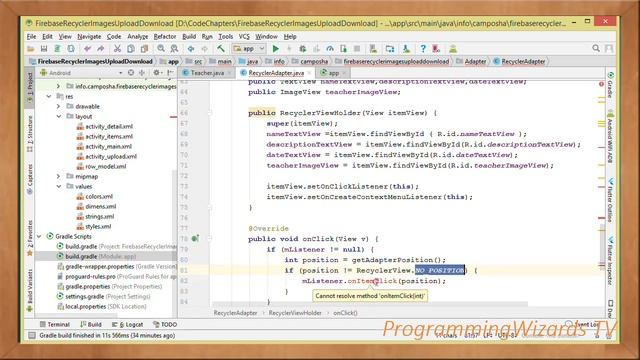This screenshot has width=640, height=360.
Task: Collapse the values folder
Action: pyautogui.click(x=58, y=186)
